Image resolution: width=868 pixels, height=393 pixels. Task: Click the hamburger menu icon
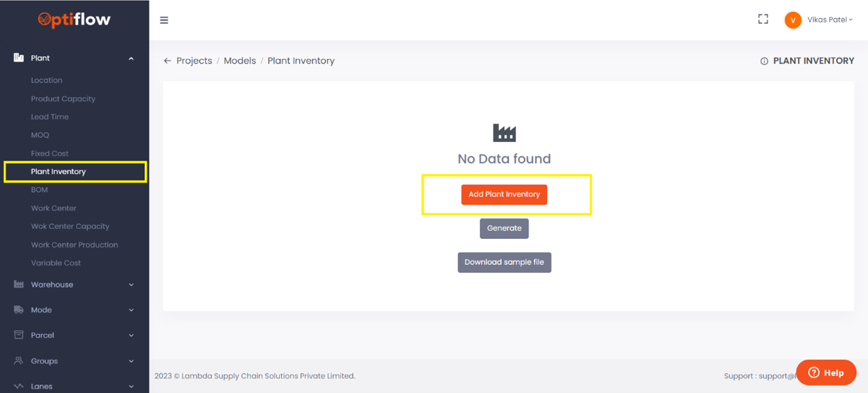tap(164, 20)
